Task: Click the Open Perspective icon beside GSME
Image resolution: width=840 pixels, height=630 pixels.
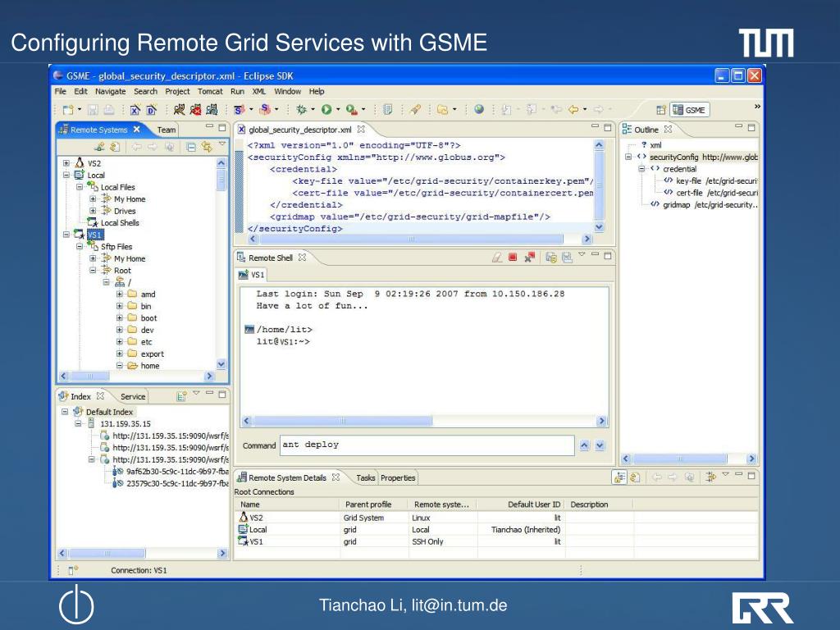Action: (x=661, y=110)
